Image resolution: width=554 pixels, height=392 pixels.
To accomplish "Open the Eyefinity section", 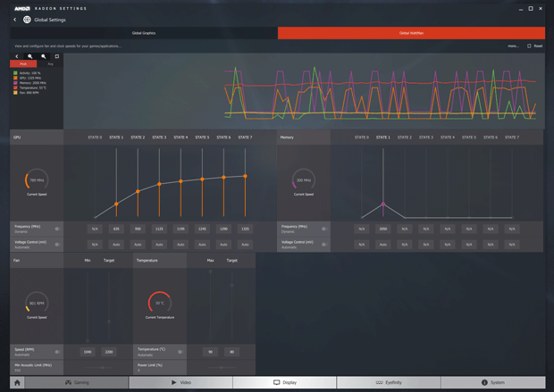I will pos(389,382).
